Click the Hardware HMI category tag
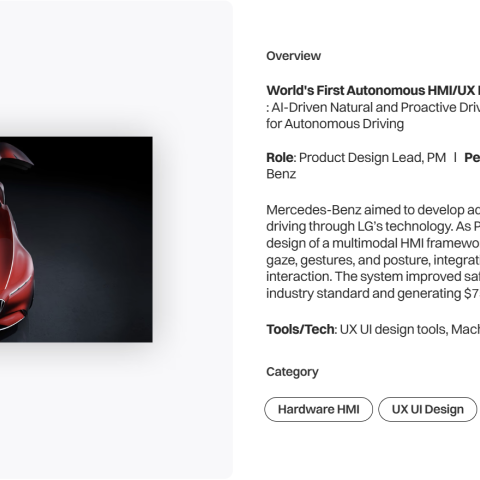Screen dimensions: 480x480 coord(318,409)
